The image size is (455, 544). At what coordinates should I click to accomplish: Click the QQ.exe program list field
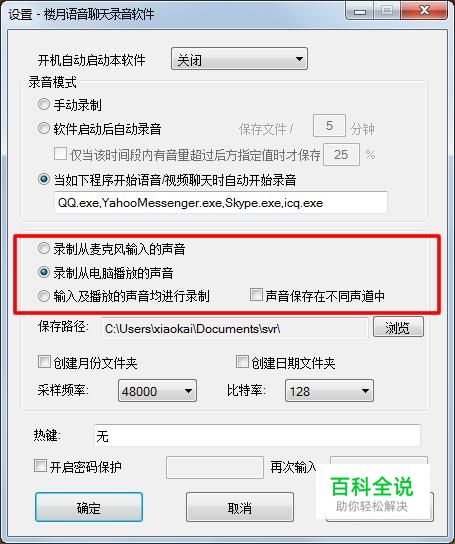(x=221, y=203)
